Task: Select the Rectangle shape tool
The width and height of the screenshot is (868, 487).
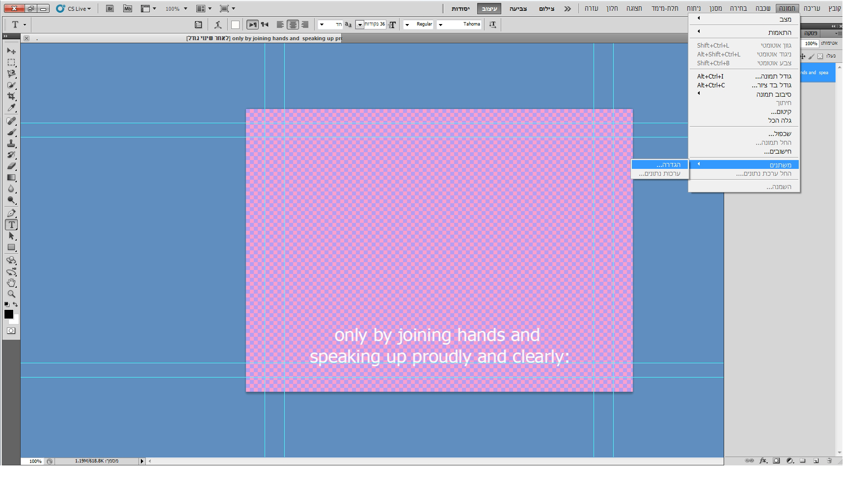Action: tap(11, 247)
